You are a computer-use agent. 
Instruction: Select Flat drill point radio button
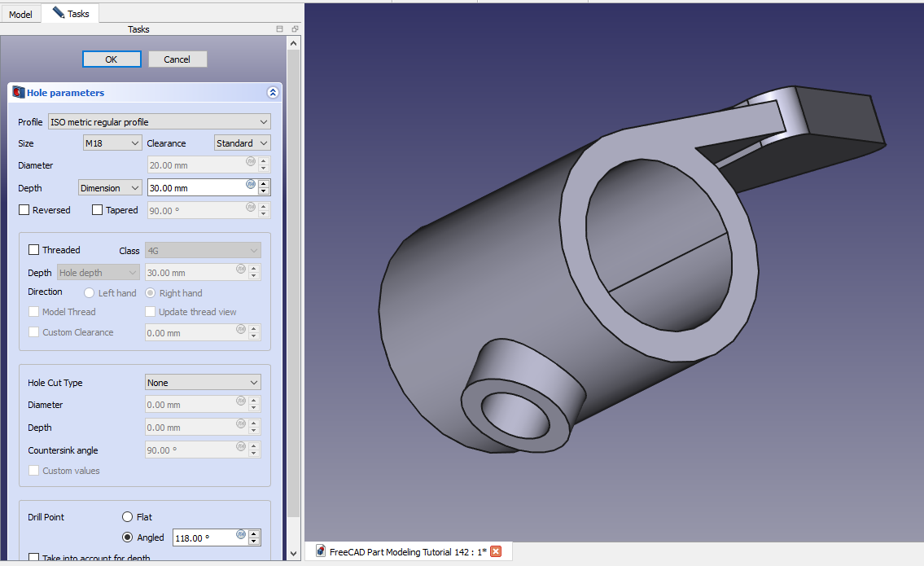tap(127, 517)
